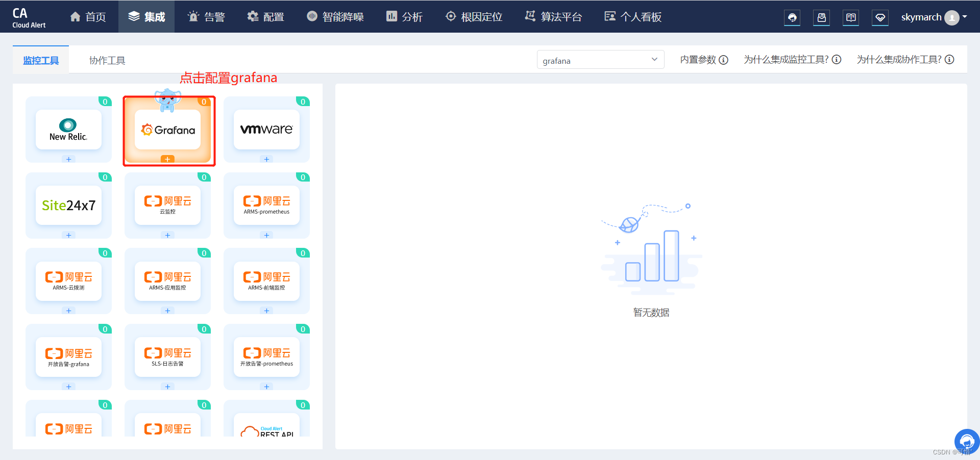Select the 监控工具 tab

41,60
